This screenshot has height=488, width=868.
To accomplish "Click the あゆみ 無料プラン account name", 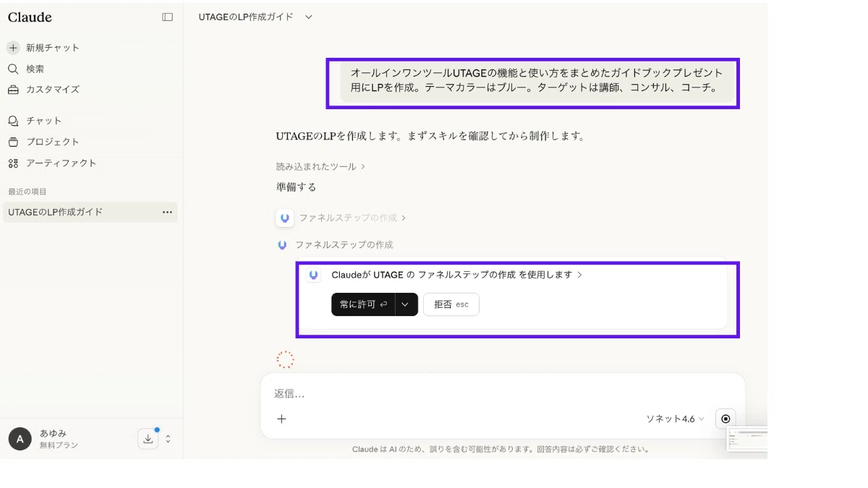I will tap(59, 439).
